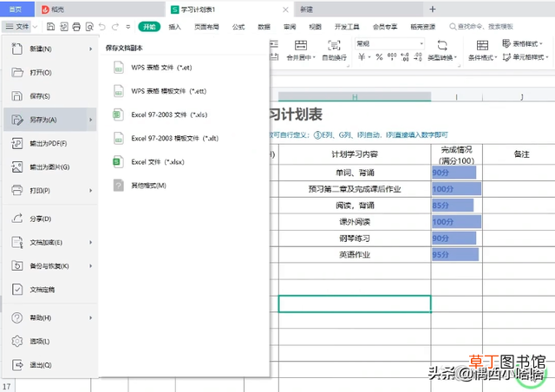
Task: Click the 合并居中 merge cells icon
Action: pyautogui.click(x=301, y=45)
